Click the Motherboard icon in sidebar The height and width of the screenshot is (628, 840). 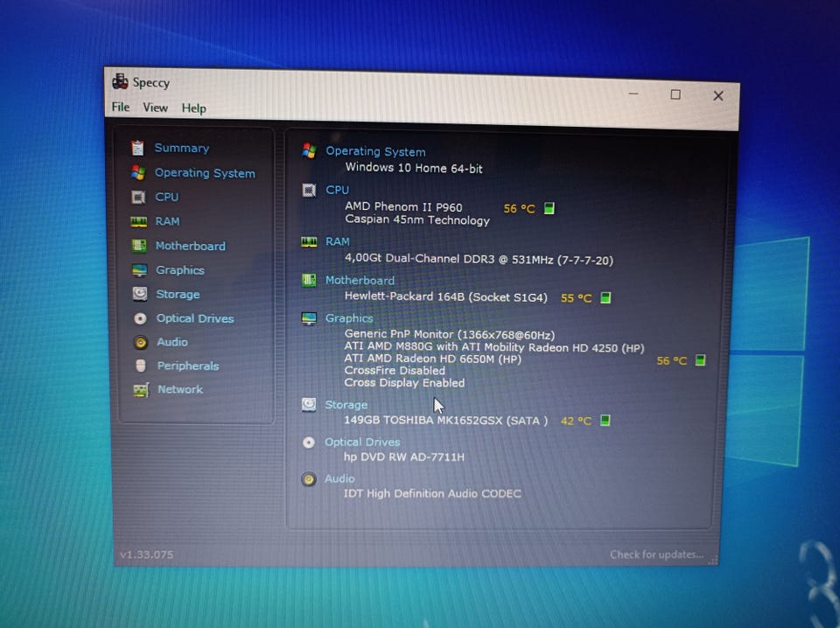[139, 245]
